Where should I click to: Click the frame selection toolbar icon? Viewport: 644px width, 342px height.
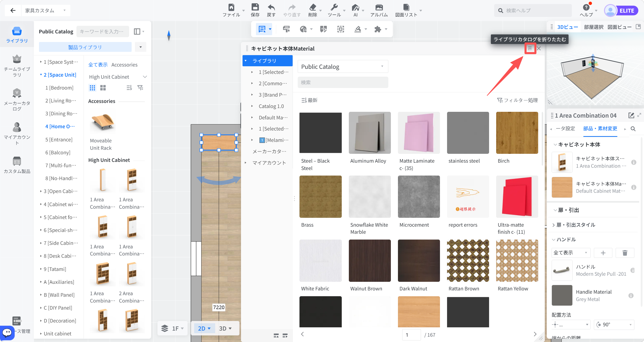click(341, 29)
